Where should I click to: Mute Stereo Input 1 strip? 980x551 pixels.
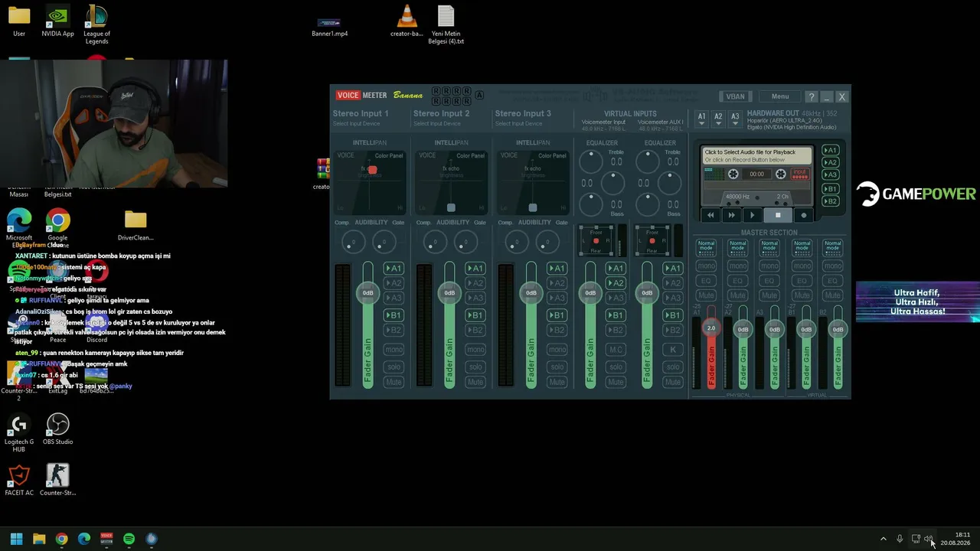tap(394, 382)
